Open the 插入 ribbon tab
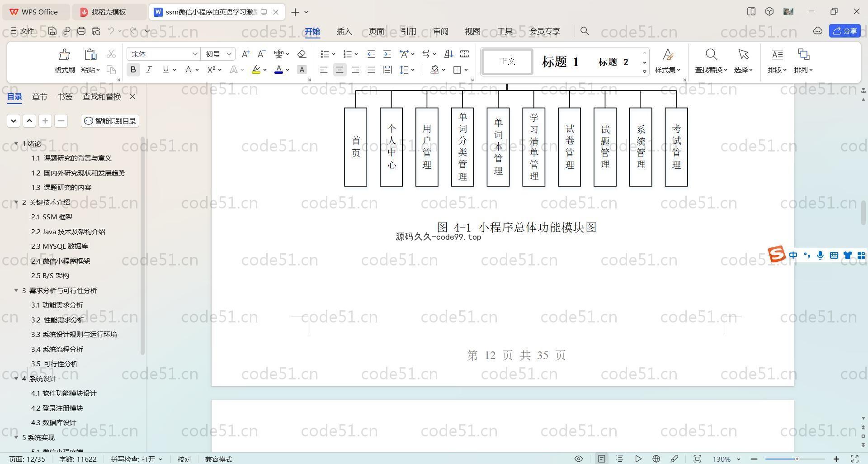 [x=344, y=31]
